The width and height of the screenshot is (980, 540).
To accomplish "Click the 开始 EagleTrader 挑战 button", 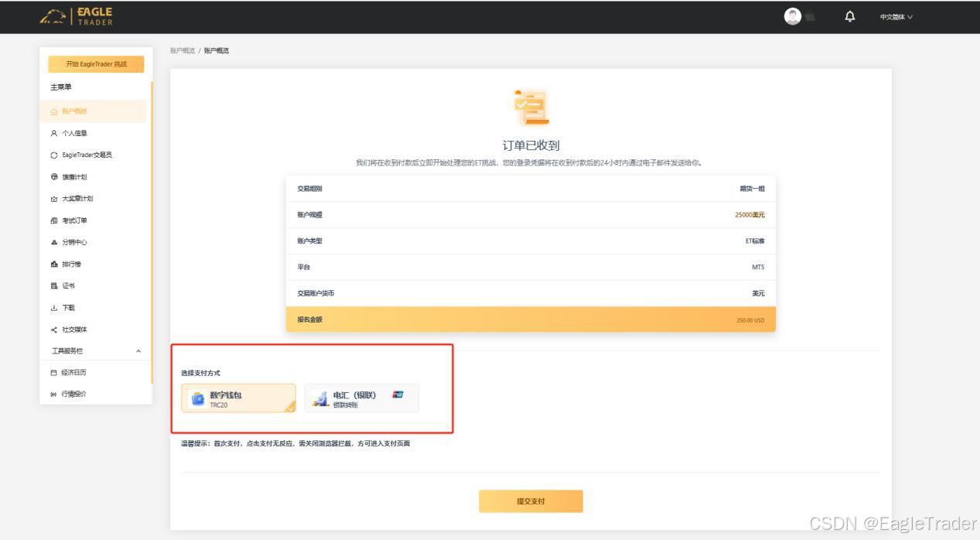I will point(96,64).
